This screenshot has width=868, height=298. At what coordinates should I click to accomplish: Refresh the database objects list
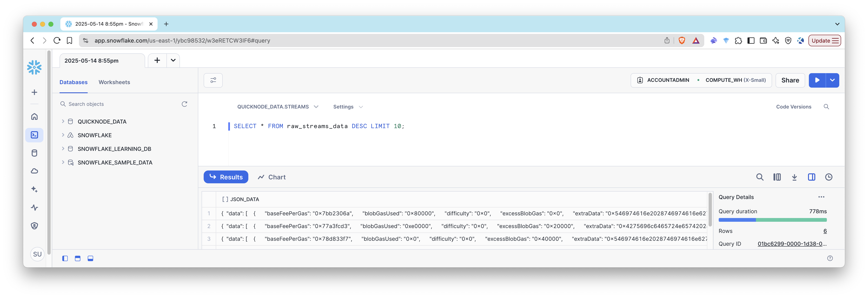184,104
